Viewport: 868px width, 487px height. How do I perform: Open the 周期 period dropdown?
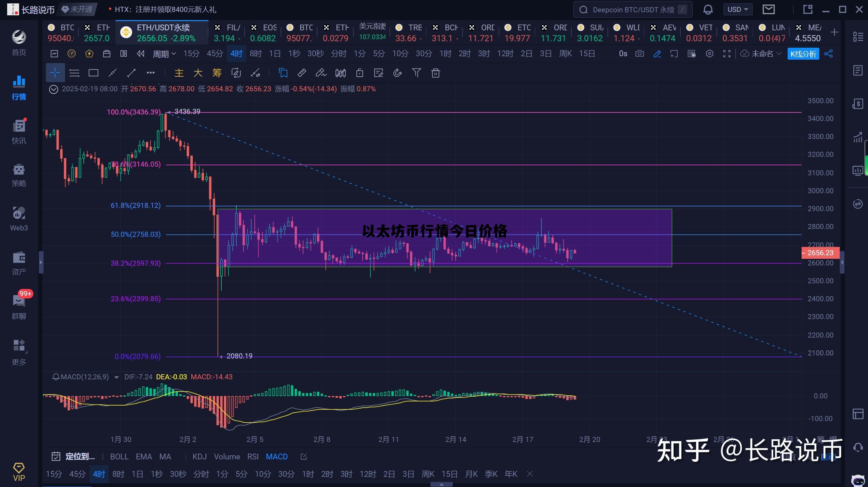(x=164, y=54)
